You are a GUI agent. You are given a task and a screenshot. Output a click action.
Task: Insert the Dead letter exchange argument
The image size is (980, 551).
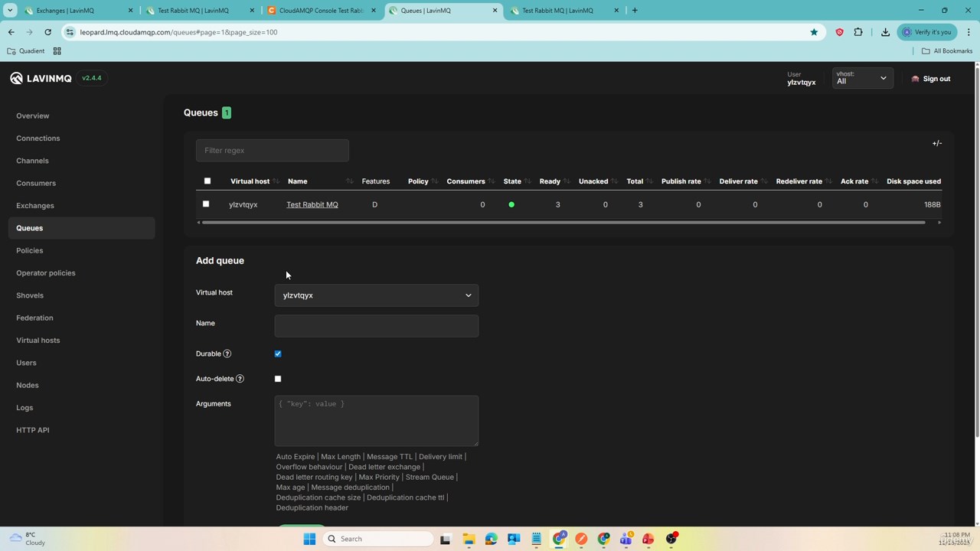click(x=384, y=467)
